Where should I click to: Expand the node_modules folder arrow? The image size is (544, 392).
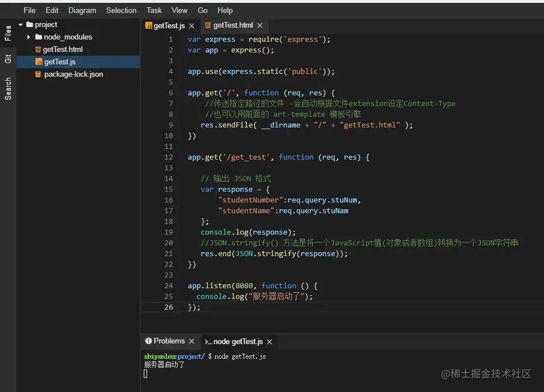click(x=28, y=37)
